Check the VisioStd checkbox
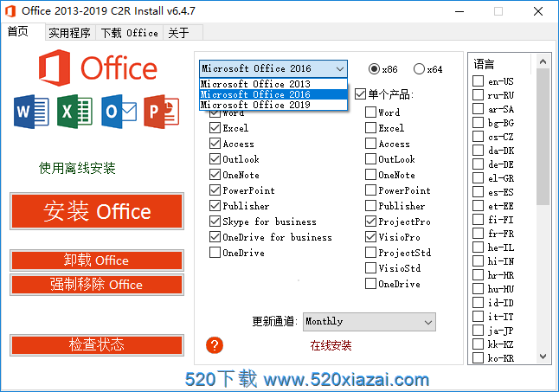Image resolution: width=559 pixels, height=392 pixels. coord(370,267)
